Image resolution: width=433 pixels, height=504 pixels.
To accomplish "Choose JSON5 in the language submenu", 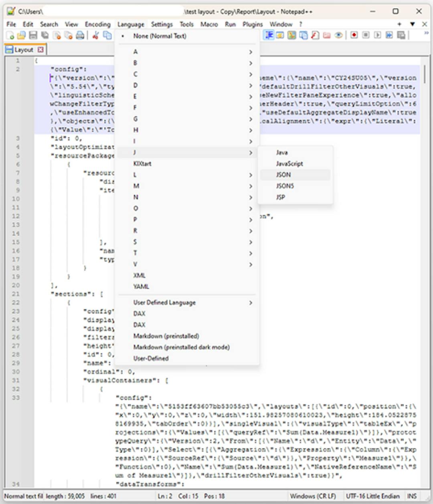I will (295, 186).
